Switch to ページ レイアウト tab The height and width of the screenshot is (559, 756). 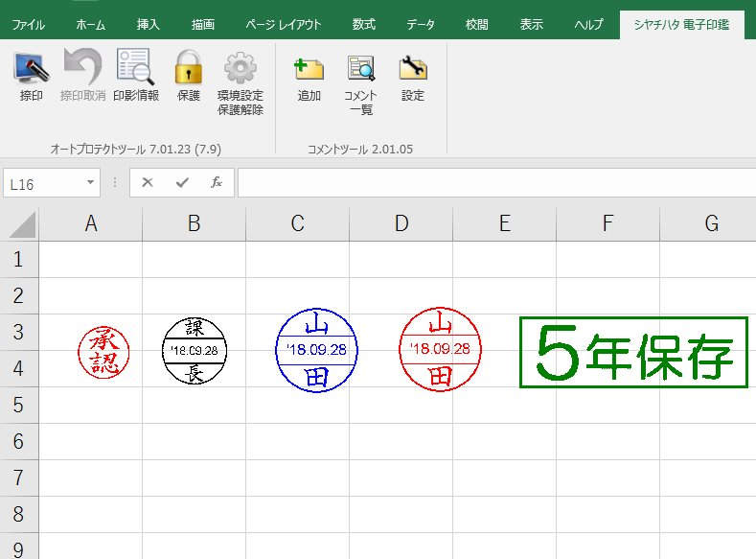tap(283, 24)
